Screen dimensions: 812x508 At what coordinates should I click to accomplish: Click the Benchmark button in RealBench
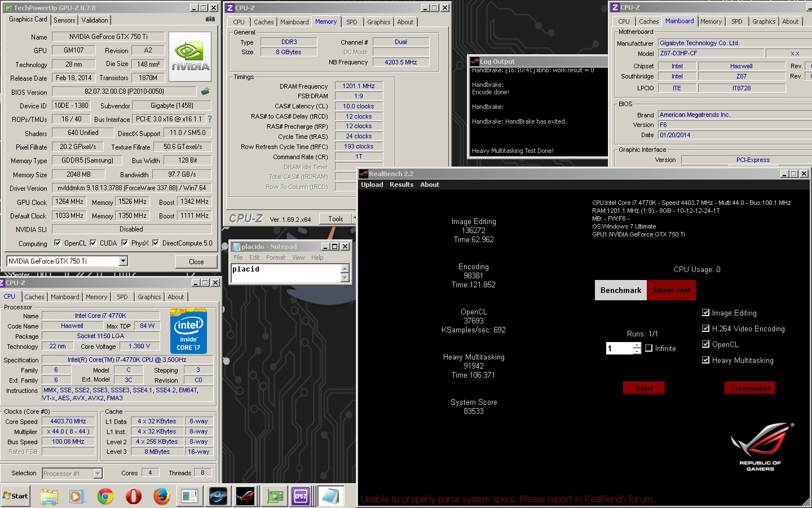621,290
